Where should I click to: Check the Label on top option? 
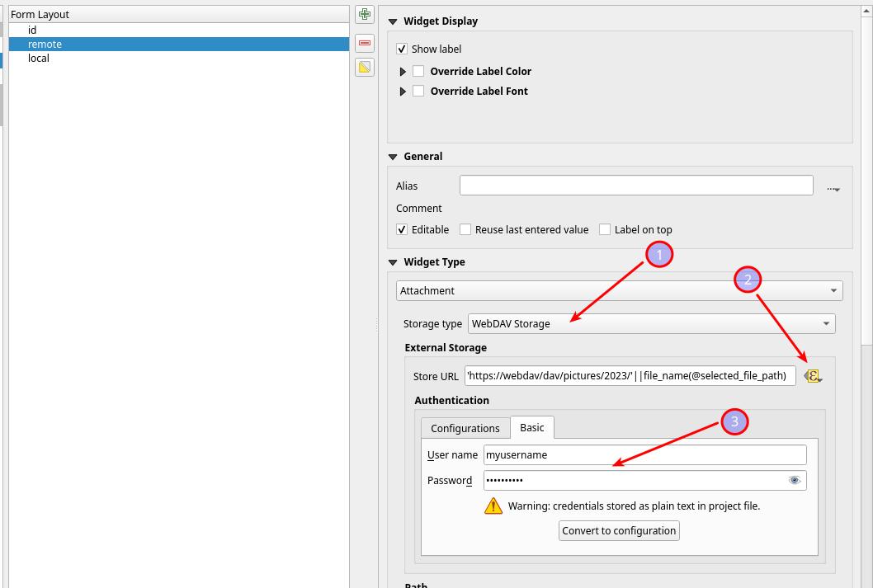point(605,230)
